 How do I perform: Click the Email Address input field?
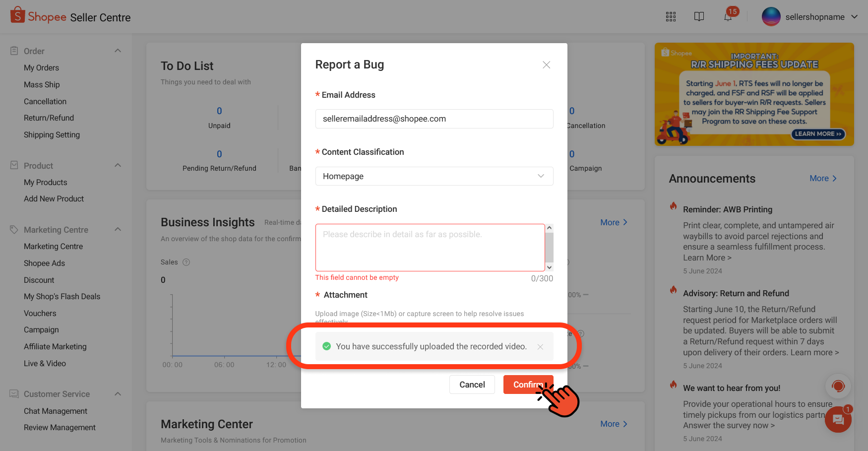tap(434, 119)
